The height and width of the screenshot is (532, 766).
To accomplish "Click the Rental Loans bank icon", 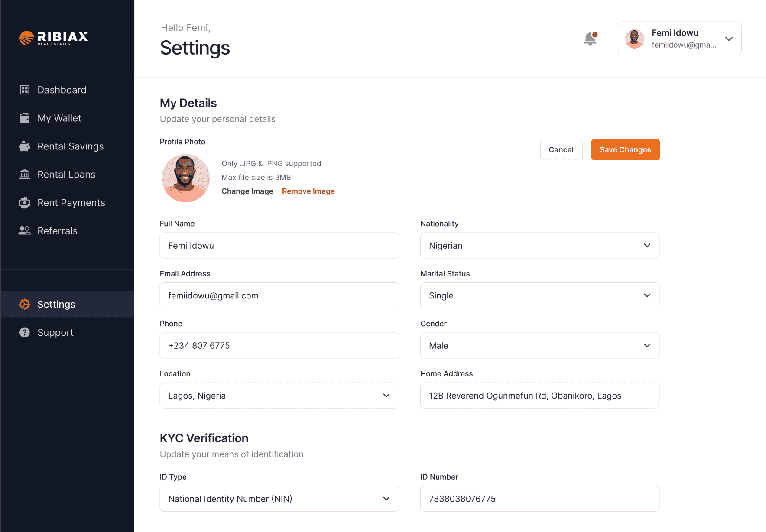I will tap(25, 174).
